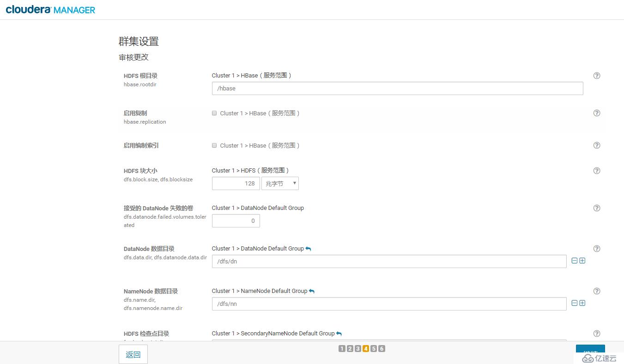Open help for HDFS 检查点目录
This screenshot has width=624, height=364.
597,334
